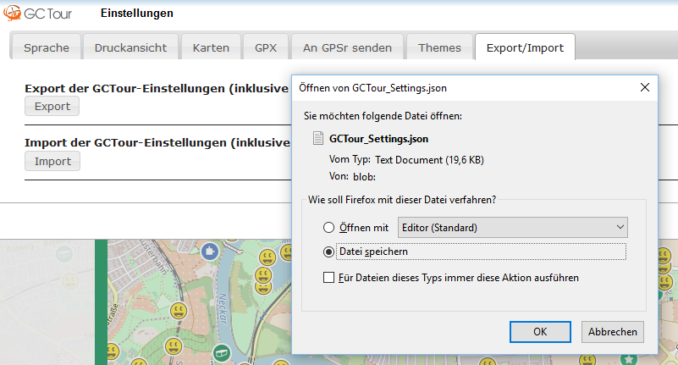The height and width of the screenshot is (365, 678).
Task: Click the green traditional cache marker on map
Action: [x=221, y=352]
